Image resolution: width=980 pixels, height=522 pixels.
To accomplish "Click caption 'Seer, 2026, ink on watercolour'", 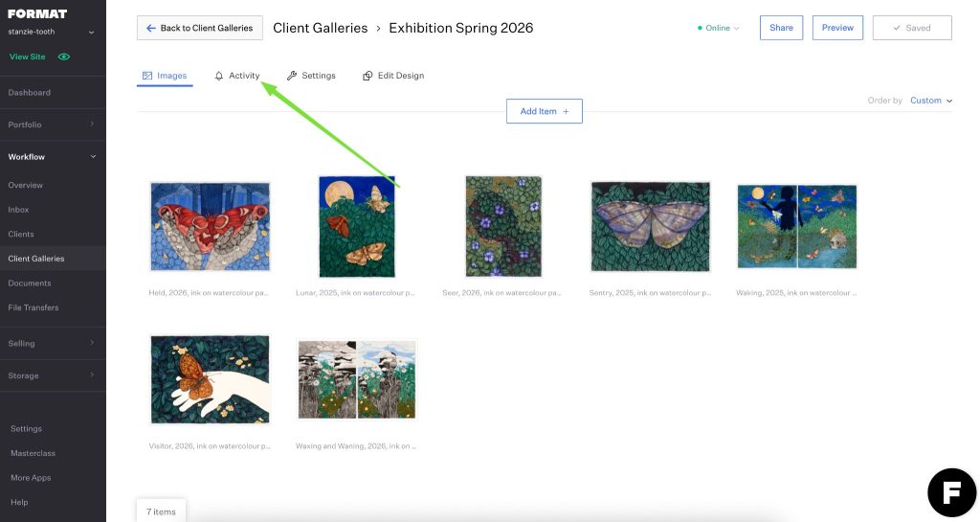I will [x=501, y=292].
